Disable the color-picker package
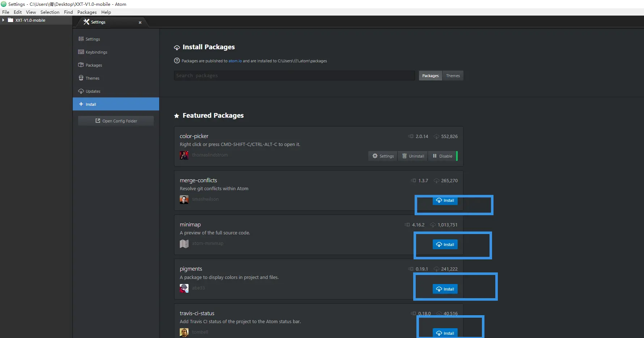This screenshot has height=338, width=644. click(x=442, y=156)
